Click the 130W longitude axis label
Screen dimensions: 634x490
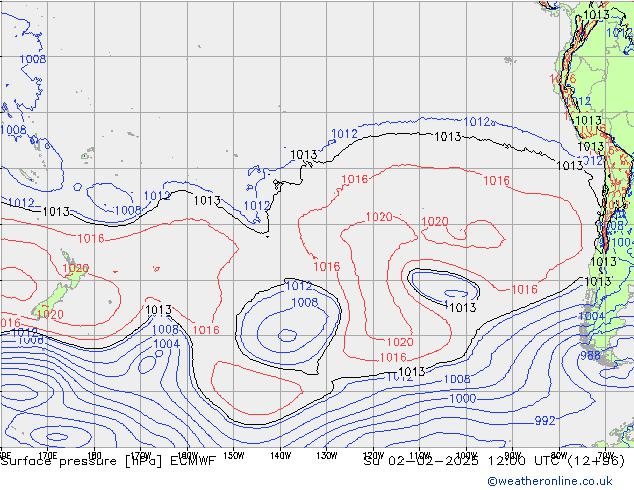tap(327, 455)
